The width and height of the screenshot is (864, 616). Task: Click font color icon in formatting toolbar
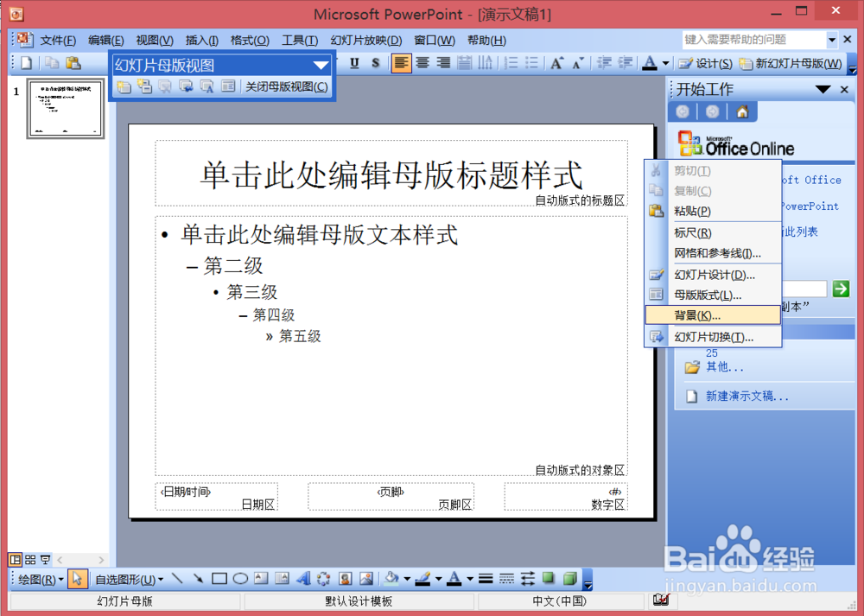(x=651, y=63)
